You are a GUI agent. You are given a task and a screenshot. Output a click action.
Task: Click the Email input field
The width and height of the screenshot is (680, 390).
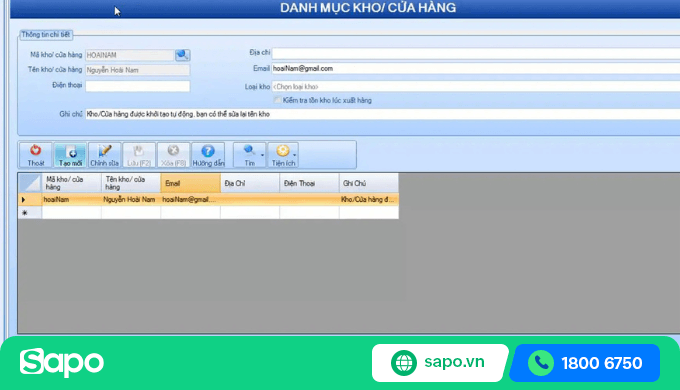(476, 69)
